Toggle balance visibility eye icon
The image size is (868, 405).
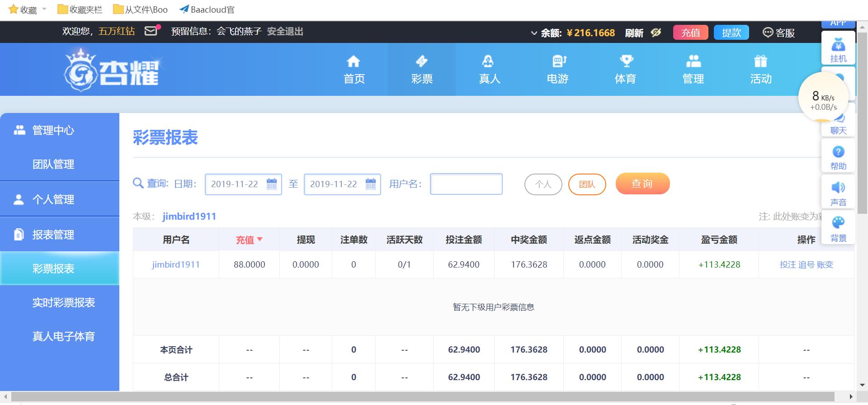point(656,33)
